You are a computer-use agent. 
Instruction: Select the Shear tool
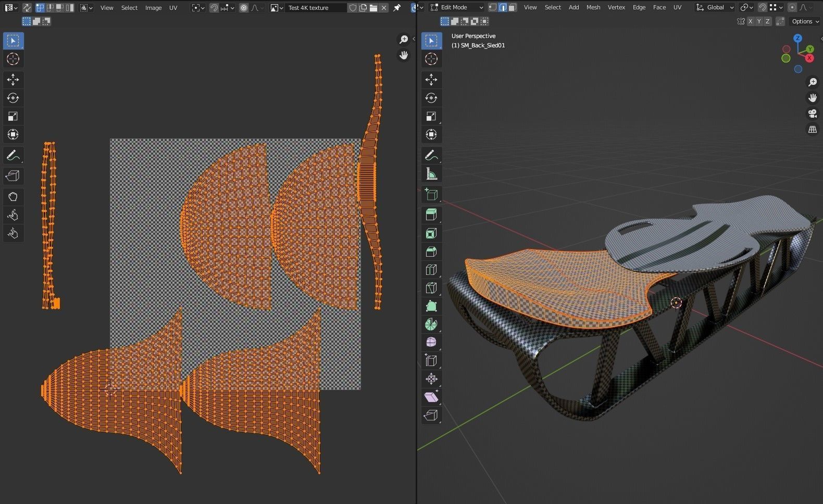pyautogui.click(x=431, y=397)
